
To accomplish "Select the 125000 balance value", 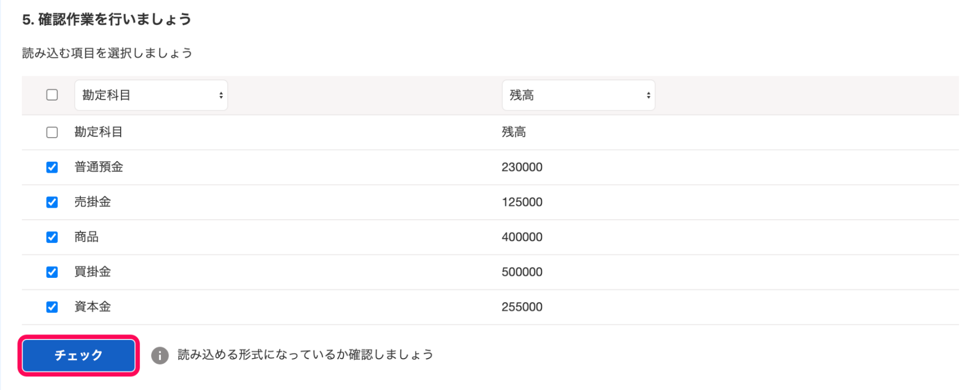I will coord(522,202).
